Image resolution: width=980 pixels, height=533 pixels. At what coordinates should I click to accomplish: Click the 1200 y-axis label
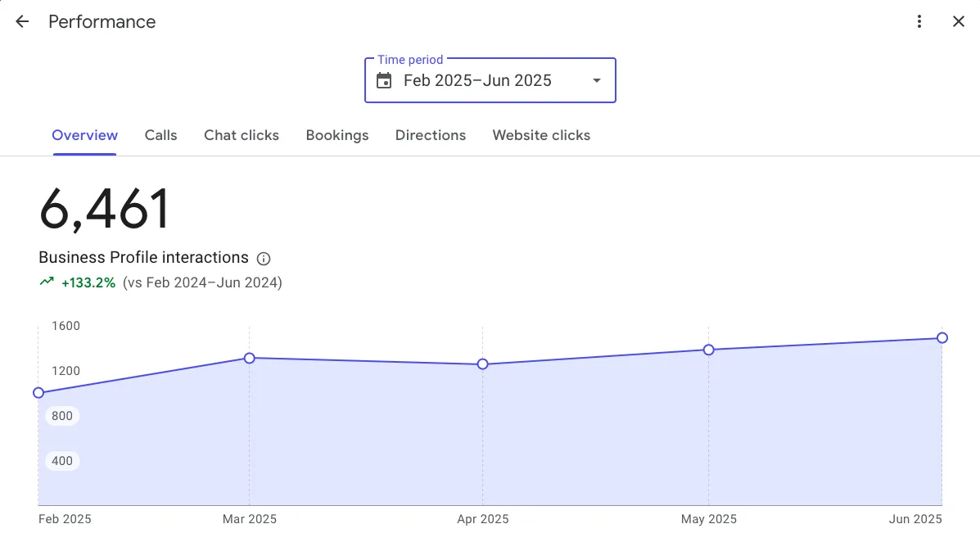click(x=65, y=371)
